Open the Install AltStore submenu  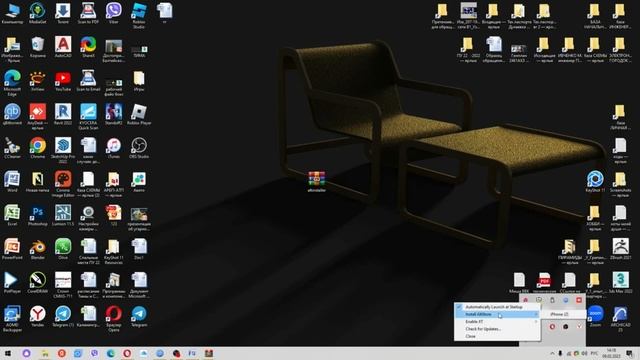(497, 314)
